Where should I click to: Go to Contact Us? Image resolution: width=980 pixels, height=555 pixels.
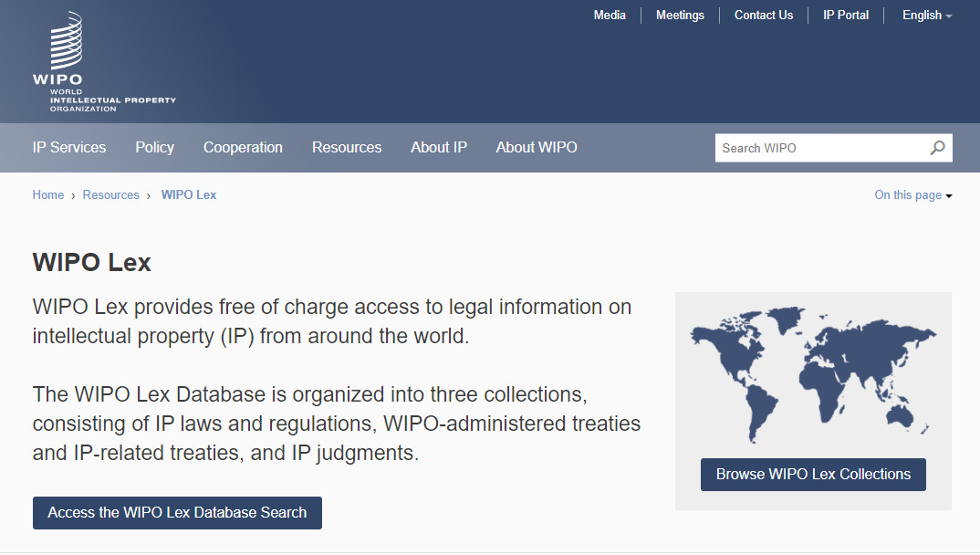pyautogui.click(x=763, y=15)
